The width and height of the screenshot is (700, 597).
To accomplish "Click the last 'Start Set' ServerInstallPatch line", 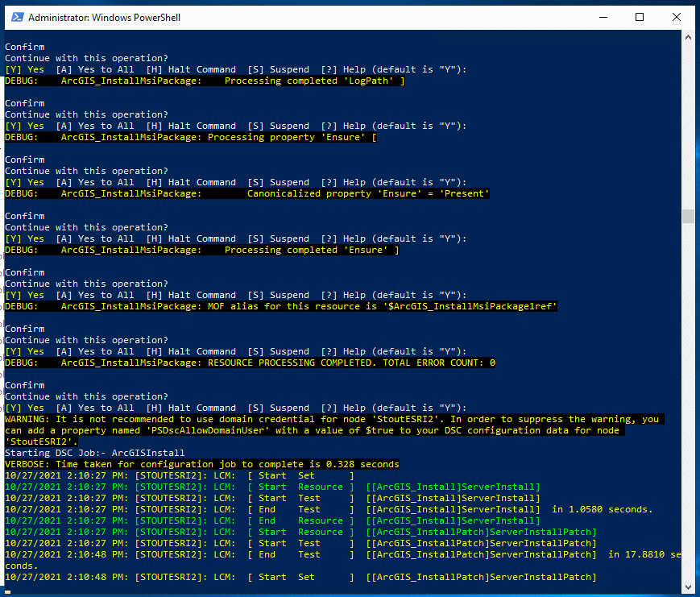I will (300, 577).
